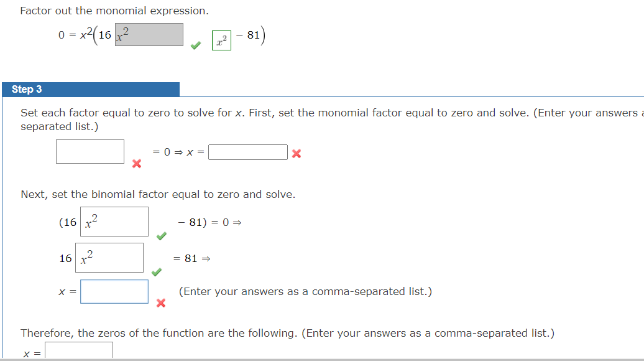Click the text reading = 81 ⇒

[x=190, y=258]
